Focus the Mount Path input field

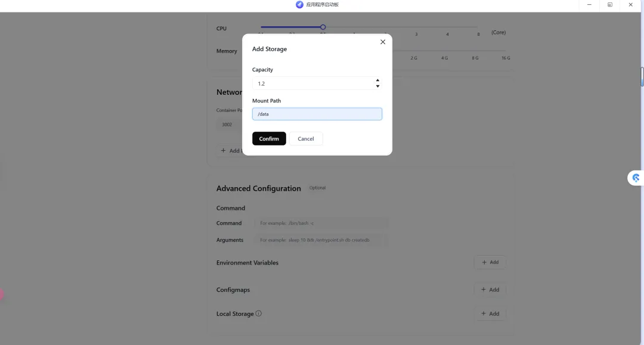[x=317, y=114]
